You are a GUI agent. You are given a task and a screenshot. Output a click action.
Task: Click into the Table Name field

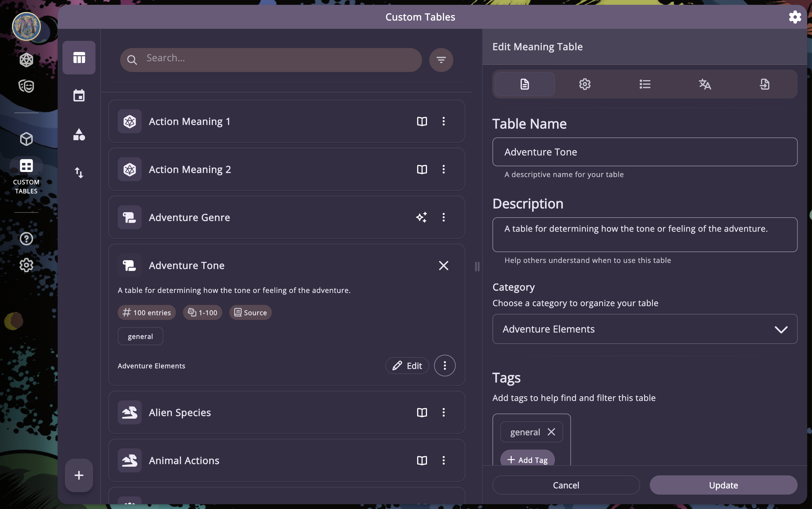coord(645,152)
